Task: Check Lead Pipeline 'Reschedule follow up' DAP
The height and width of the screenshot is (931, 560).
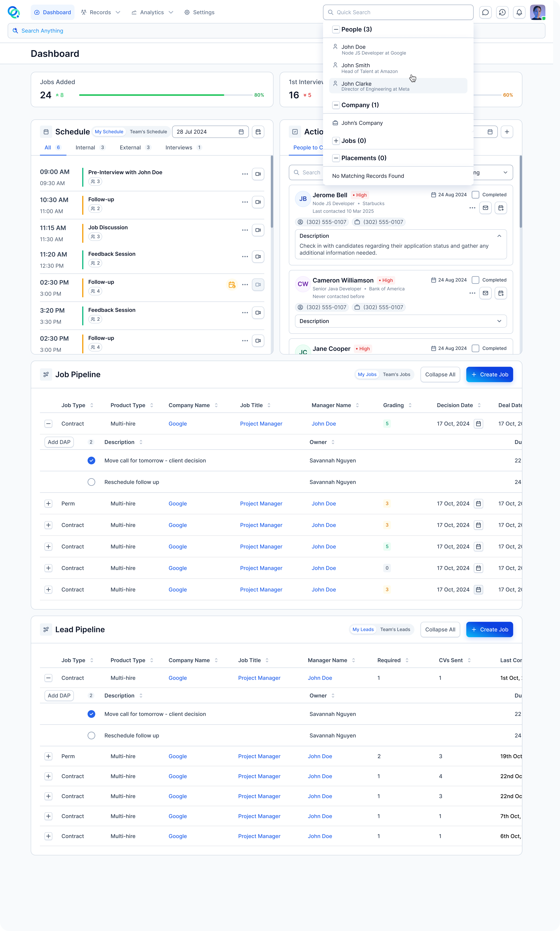Action: pos(91,736)
